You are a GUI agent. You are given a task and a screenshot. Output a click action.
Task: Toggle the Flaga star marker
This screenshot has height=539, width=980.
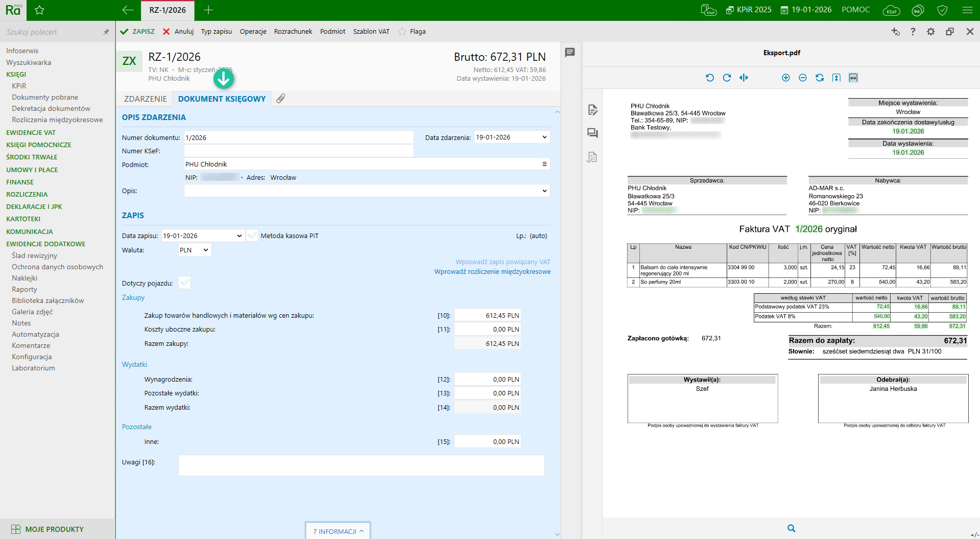point(402,32)
